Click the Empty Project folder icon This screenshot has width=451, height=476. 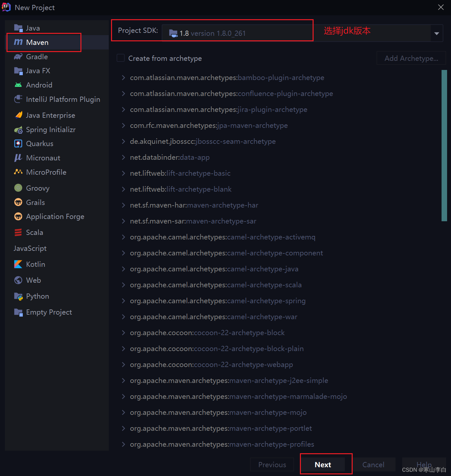(18, 312)
